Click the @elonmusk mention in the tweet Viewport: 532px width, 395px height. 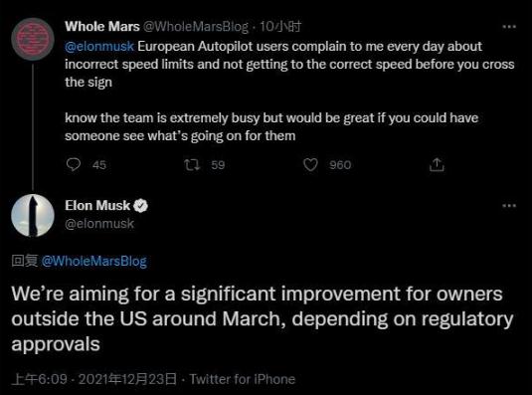pos(99,46)
